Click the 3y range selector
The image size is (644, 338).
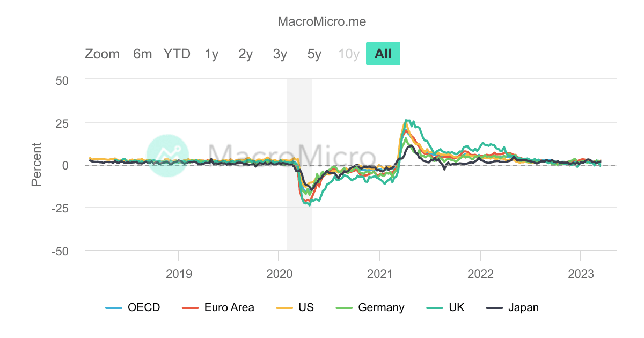click(280, 54)
